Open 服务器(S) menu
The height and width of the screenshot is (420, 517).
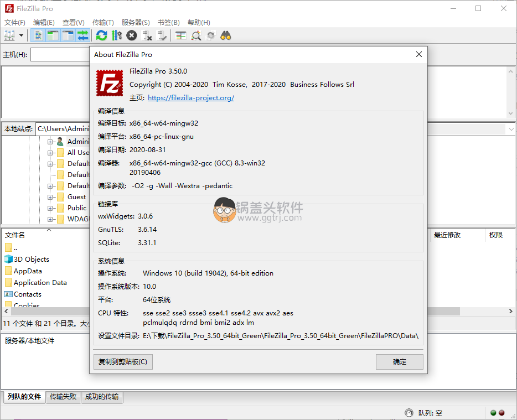(x=136, y=23)
